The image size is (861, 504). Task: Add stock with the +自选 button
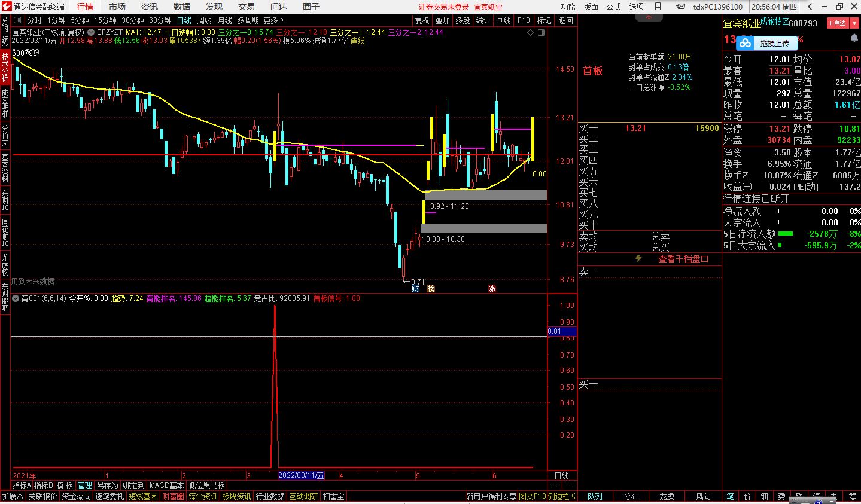click(837, 23)
